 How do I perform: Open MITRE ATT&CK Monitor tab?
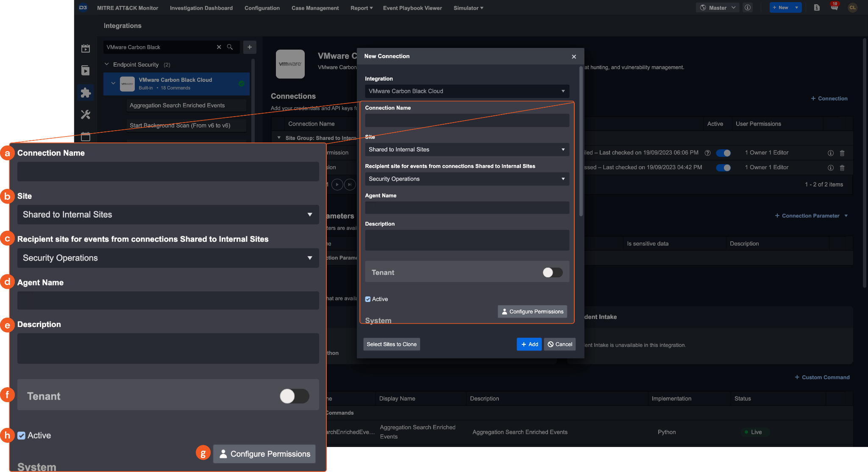[x=128, y=8]
